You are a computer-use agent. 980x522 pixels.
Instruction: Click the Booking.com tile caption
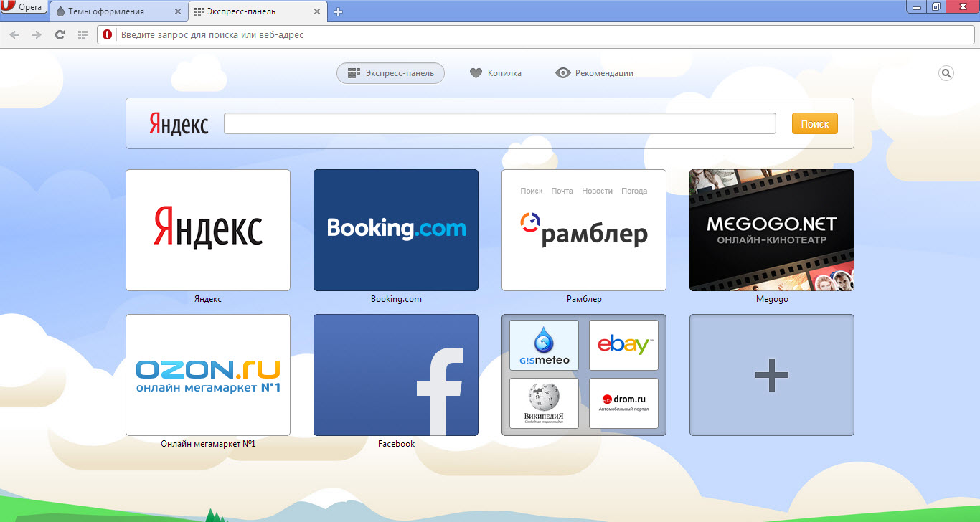[396, 299]
